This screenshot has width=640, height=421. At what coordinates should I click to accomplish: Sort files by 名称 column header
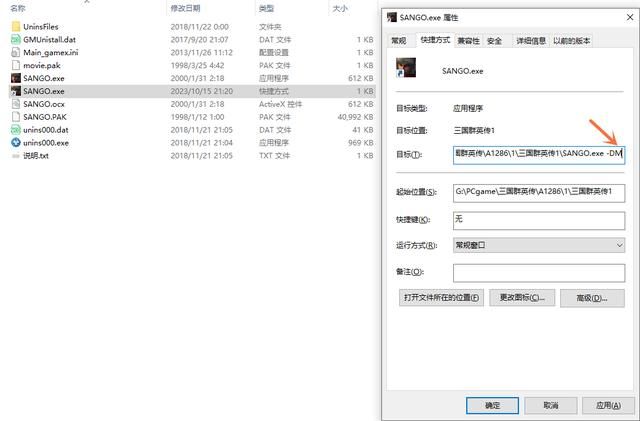(18, 8)
